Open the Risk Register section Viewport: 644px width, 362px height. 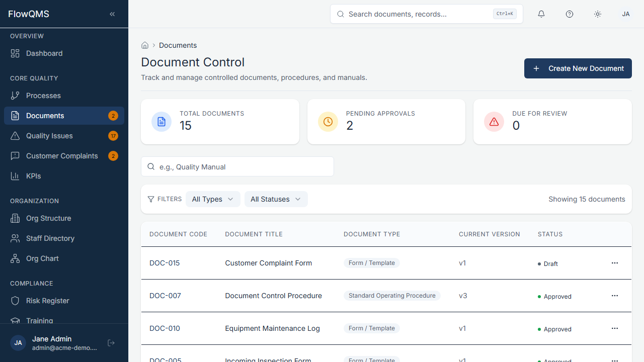(x=48, y=301)
